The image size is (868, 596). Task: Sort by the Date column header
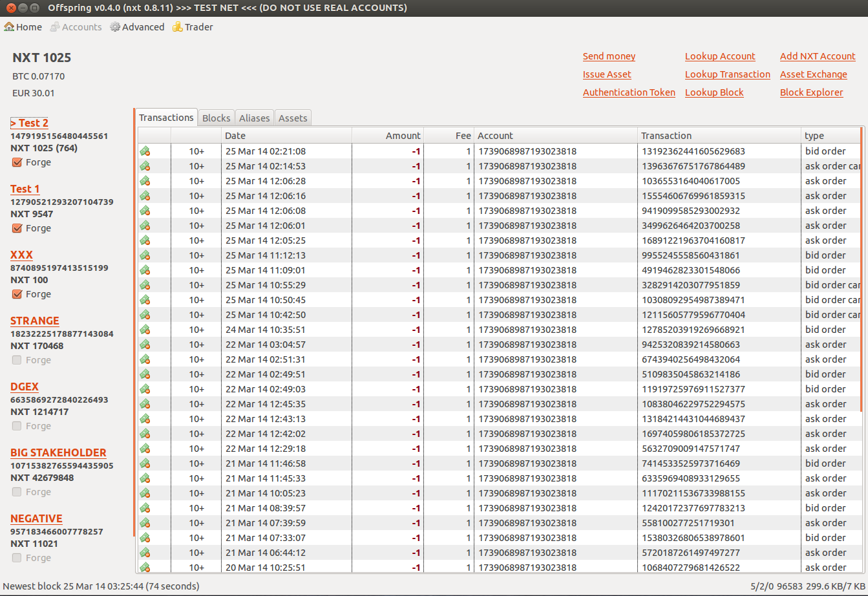click(x=287, y=136)
